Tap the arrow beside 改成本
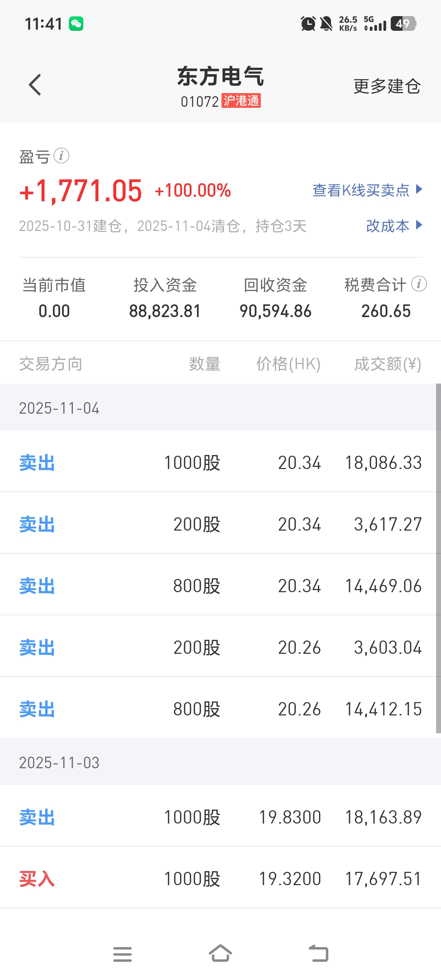 [x=419, y=225]
